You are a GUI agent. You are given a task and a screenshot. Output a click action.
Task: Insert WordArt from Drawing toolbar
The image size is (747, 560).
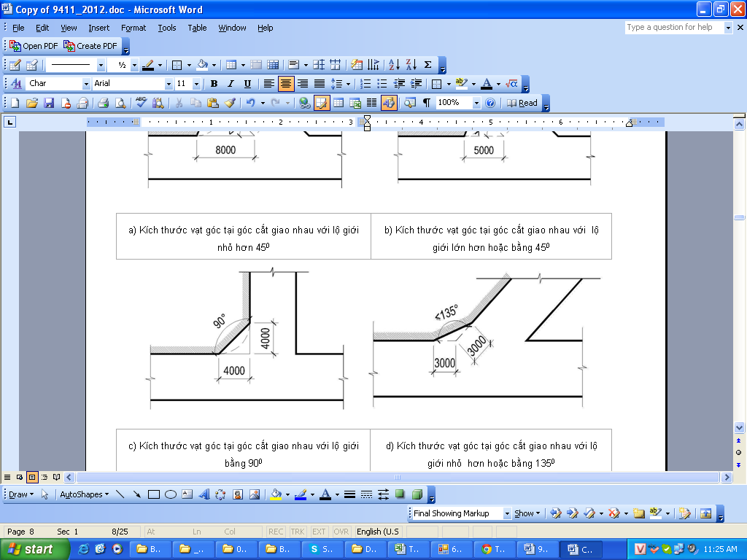(204, 494)
